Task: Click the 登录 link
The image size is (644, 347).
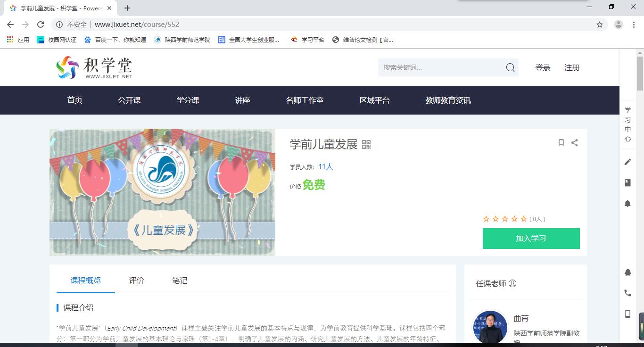Action: point(543,68)
